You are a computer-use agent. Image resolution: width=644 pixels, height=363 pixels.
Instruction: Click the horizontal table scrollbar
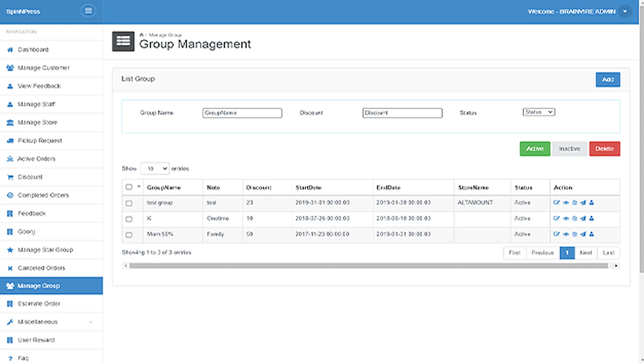point(369,266)
